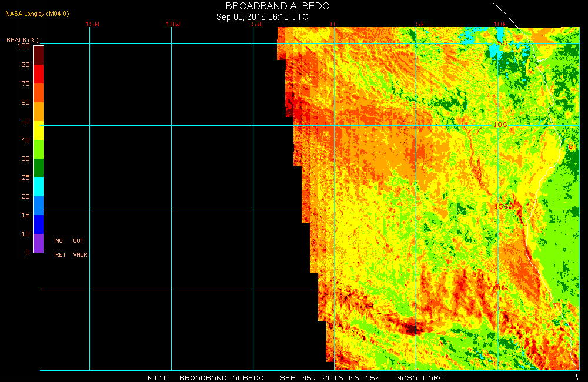This screenshot has height=382, width=588.
Task: Click the NASA LARC footer text
Action: coord(420,378)
